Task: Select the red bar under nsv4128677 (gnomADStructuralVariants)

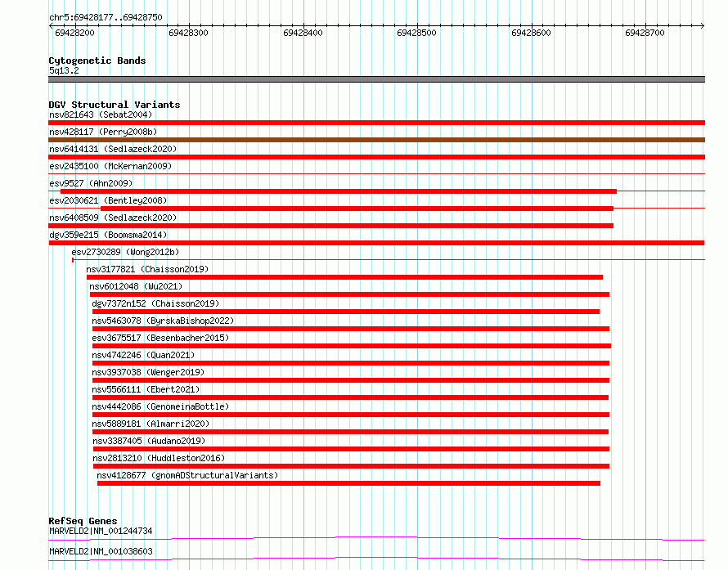Action: pos(348,483)
